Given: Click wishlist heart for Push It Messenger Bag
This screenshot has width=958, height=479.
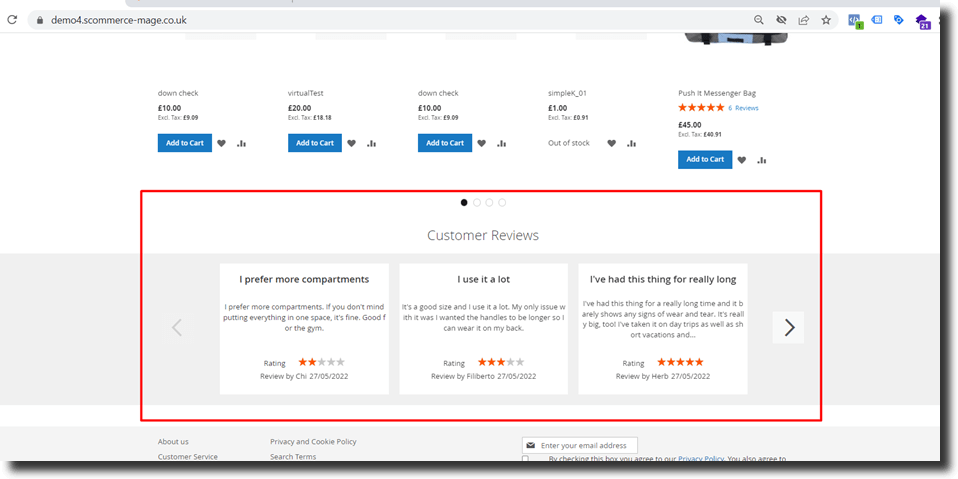Looking at the screenshot, I should 741,160.
